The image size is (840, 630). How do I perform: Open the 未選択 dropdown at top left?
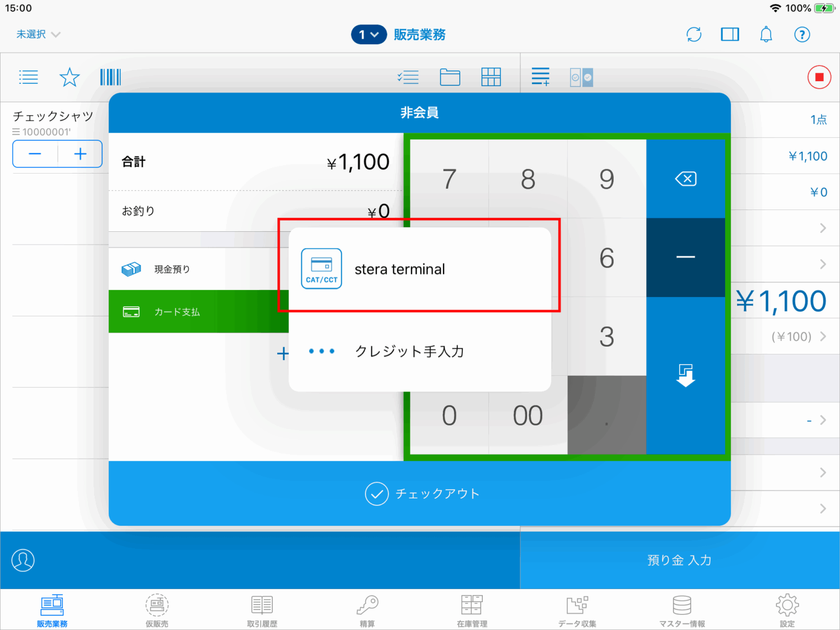tap(37, 34)
